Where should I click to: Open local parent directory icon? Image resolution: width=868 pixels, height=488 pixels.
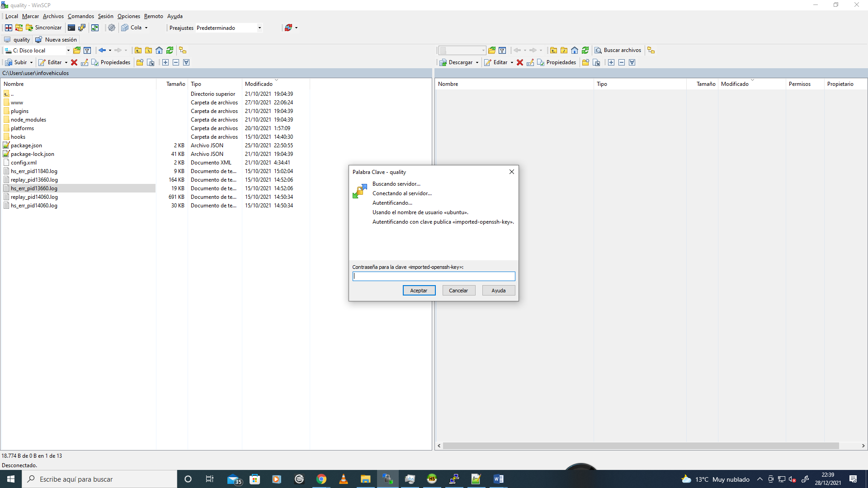138,51
